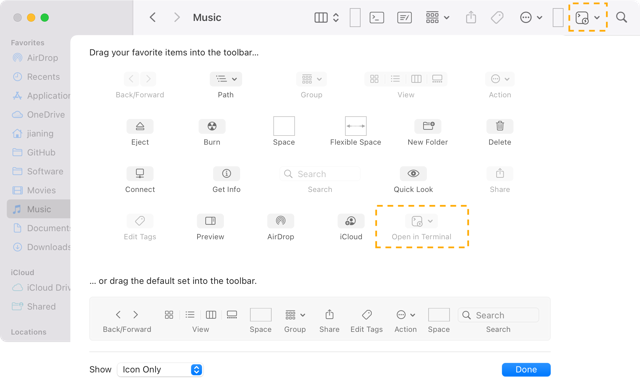Click the Done button
The image size is (640, 390).
[526, 370]
